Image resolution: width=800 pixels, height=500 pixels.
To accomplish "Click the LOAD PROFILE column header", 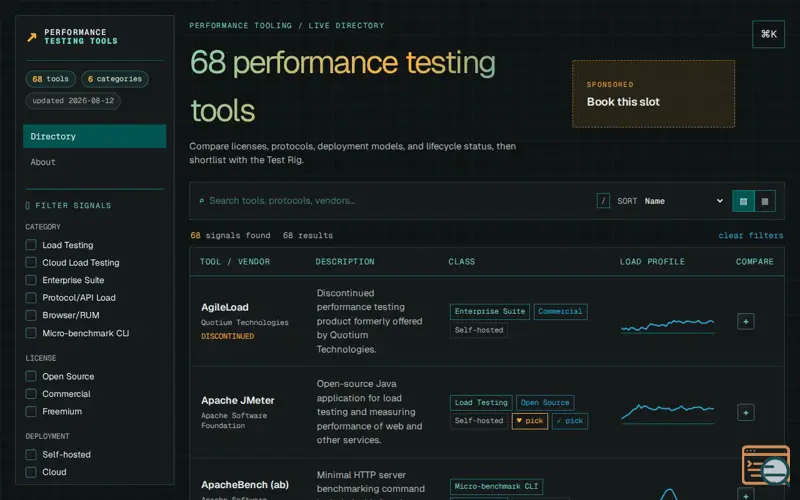I will 652,262.
